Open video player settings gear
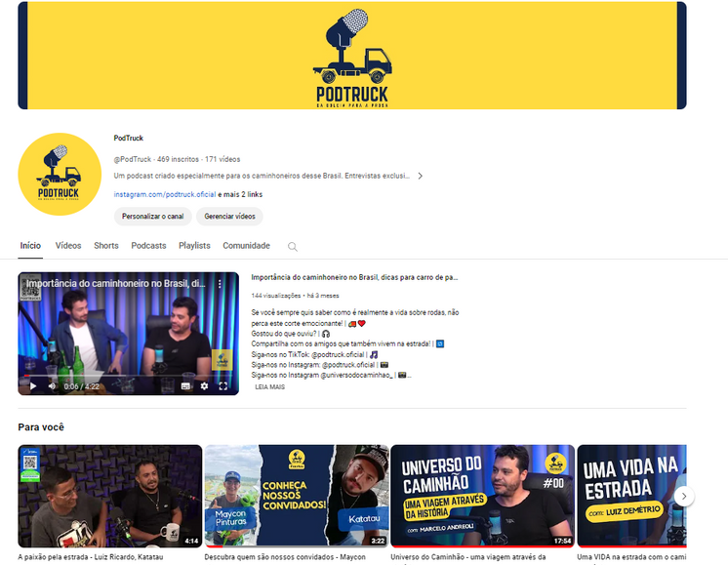 pyautogui.click(x=204, y=386)
